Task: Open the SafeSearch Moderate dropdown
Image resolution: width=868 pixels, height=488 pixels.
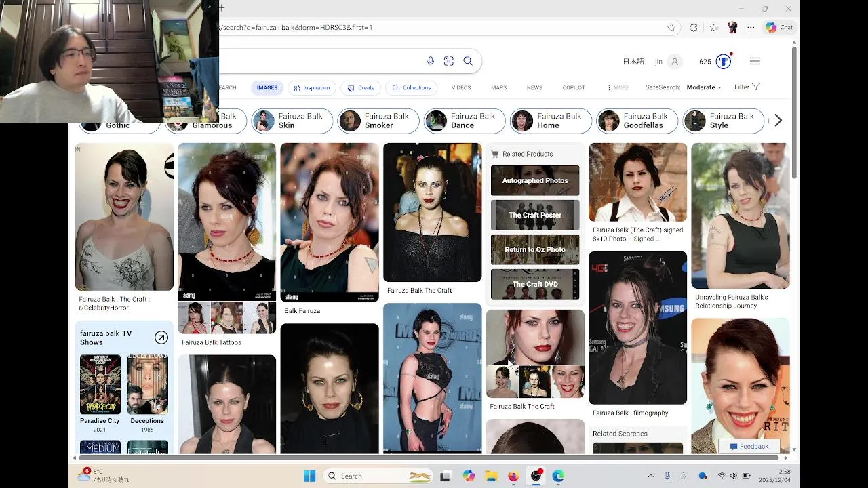Action: 704,87
